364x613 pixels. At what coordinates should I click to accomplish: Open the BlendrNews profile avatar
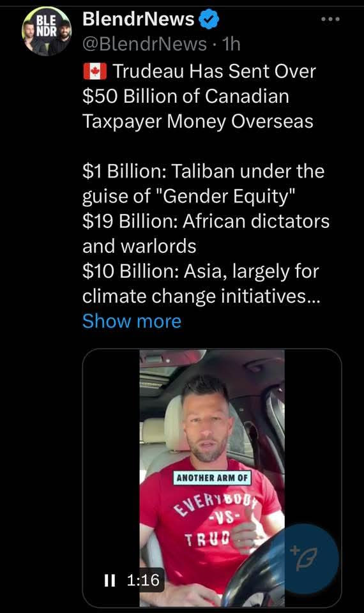(47, 32)
